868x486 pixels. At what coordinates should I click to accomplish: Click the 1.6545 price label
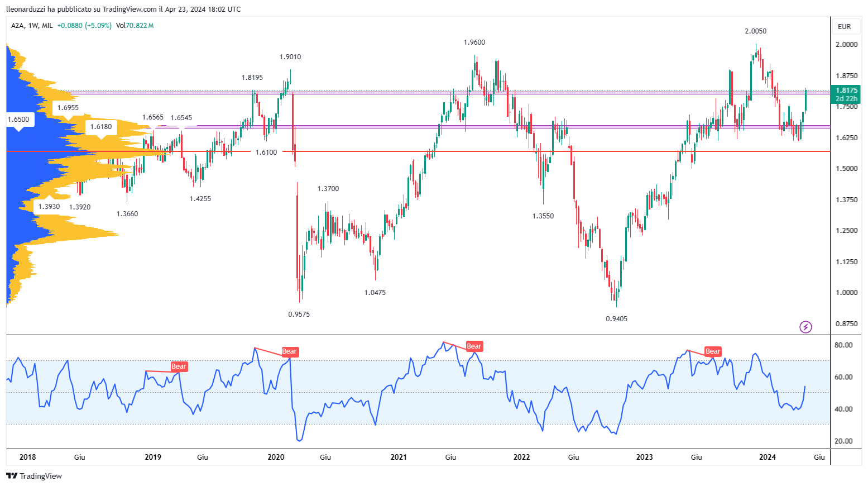181,118
